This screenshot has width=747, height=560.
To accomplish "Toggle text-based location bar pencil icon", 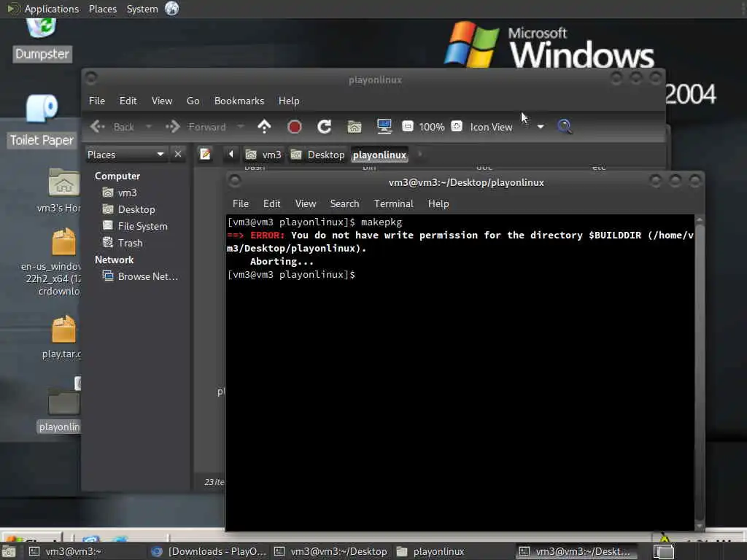I will click(x=205, y=155).
